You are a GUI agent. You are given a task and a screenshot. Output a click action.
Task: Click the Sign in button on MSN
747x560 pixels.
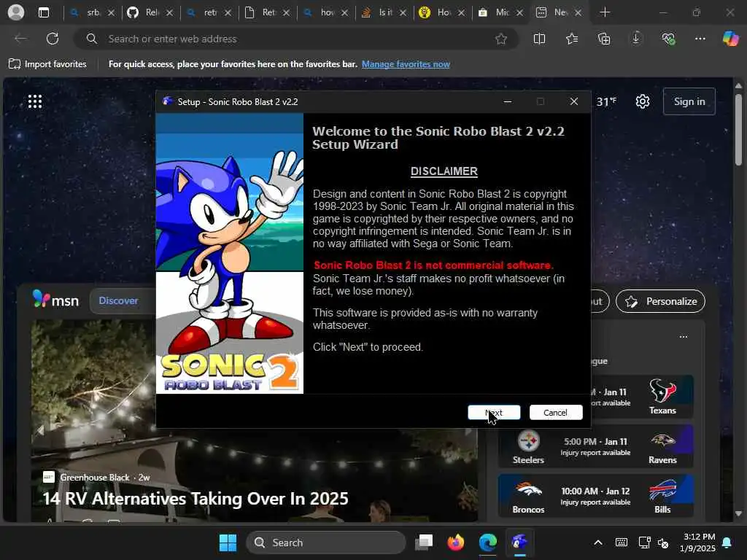tap(689, 101)
